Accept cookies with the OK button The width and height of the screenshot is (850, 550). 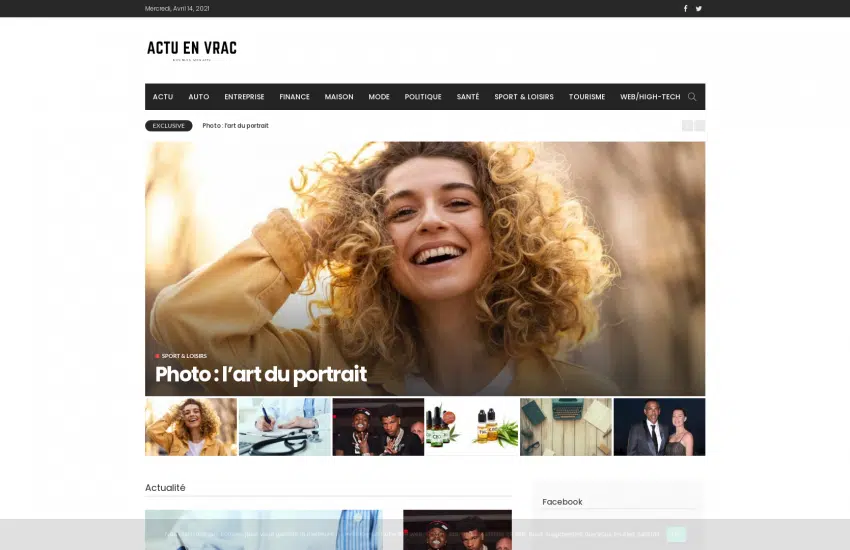pyautogui.click(x=676, y=535)
